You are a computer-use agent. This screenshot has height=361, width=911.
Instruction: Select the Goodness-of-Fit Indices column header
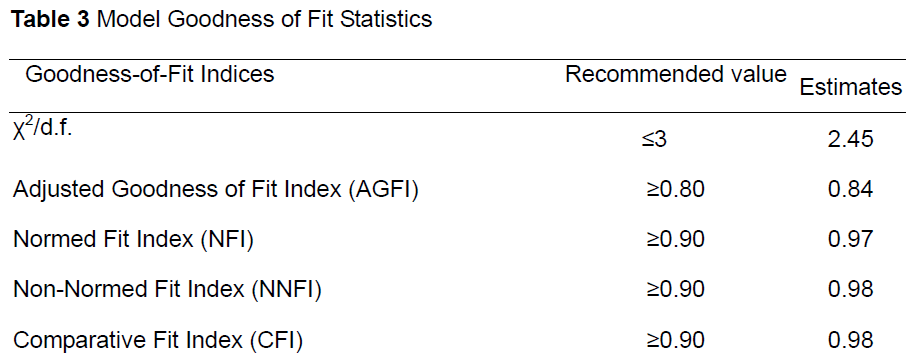149,74
